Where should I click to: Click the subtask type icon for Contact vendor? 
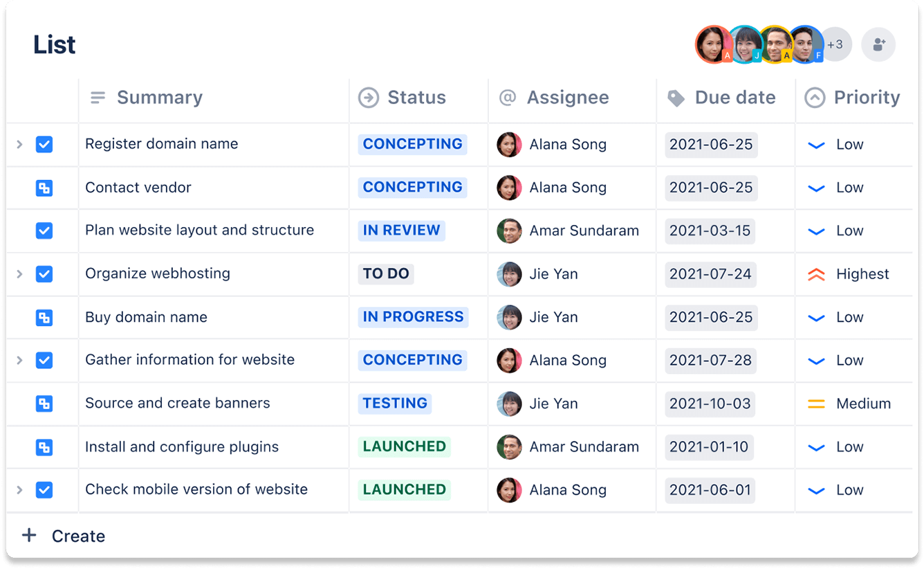44,188
